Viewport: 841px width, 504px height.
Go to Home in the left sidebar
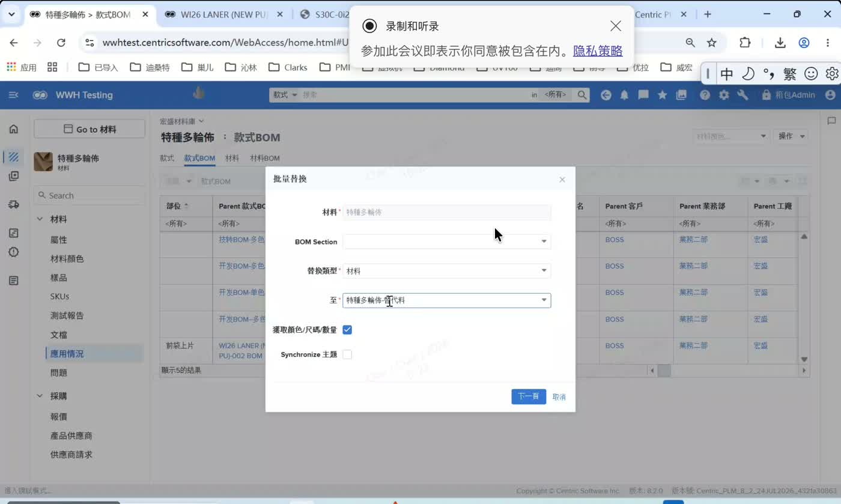[x=14, y=129]
